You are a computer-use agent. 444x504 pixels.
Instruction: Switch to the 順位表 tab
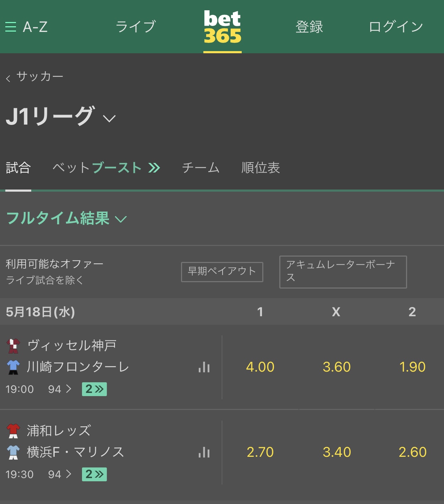(x=261, y=168)
